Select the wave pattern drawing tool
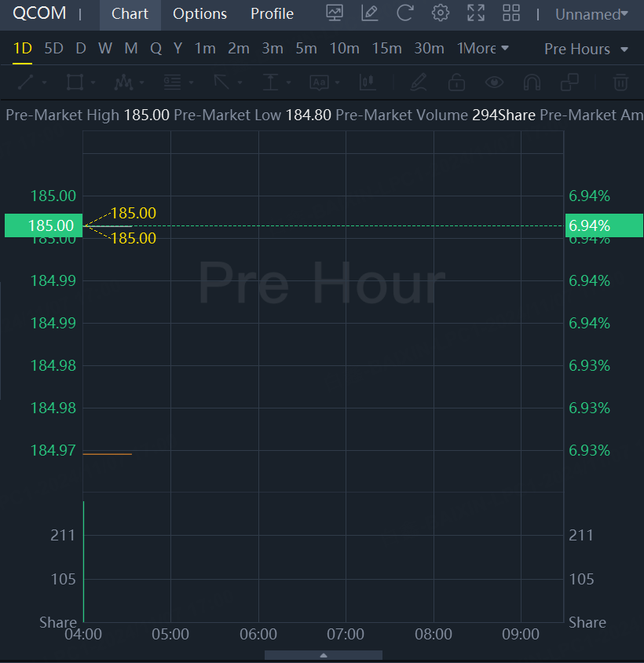 pyautogui.click(x=123, y=82)
